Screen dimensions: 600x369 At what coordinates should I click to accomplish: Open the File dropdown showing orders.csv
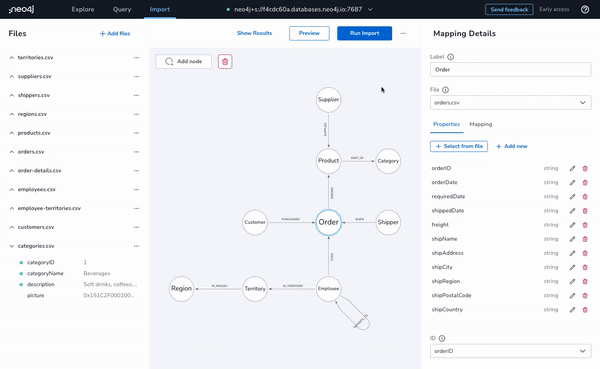(x=510, y=103)
